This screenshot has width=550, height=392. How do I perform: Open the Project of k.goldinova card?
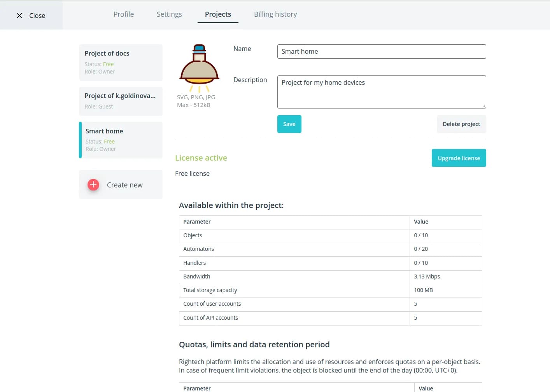point(121,101)
